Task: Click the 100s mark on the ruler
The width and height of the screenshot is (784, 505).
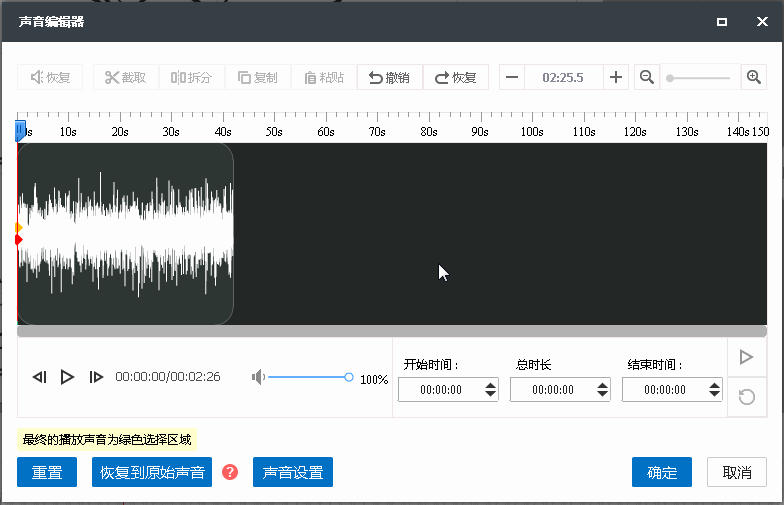Action: pos(532,132)
